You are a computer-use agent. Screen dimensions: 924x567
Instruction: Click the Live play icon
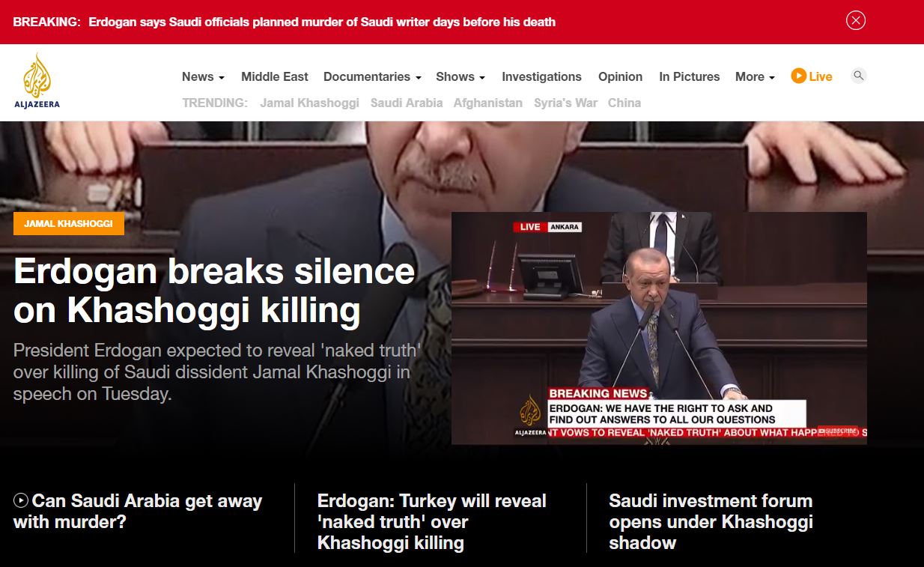click(x=799, y=76)
